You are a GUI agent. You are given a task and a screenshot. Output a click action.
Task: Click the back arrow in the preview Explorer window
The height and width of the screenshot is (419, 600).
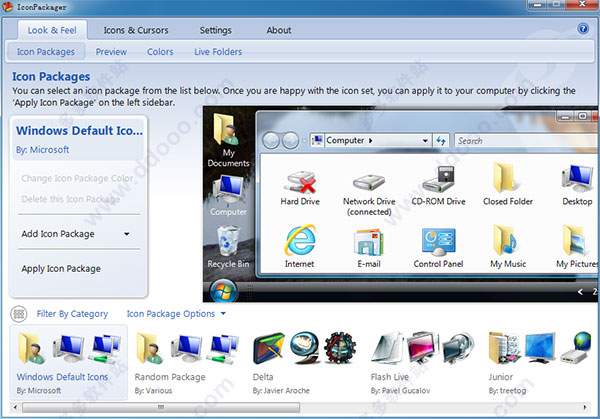tap(271, 141)
